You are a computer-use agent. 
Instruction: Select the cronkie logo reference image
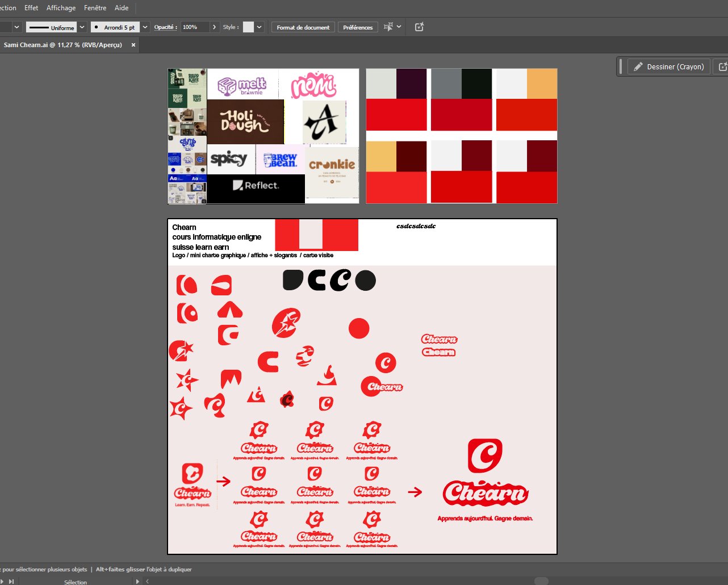[332, 172]
